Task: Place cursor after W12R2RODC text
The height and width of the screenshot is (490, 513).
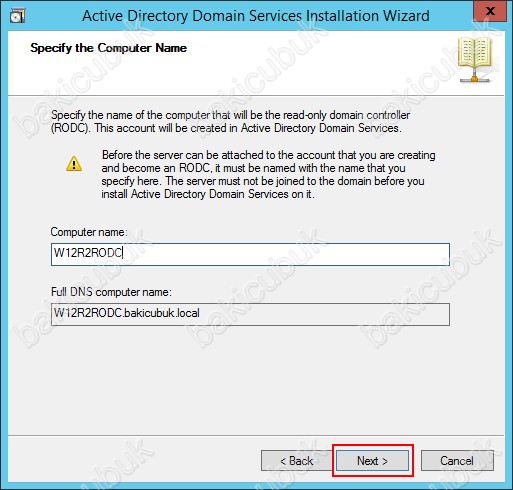Action: coord(123,253)
